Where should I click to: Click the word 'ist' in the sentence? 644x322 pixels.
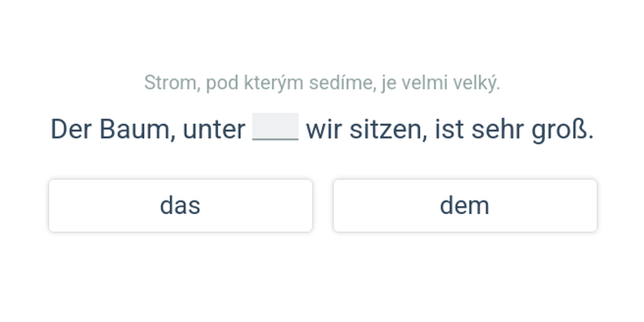(448, 129)
